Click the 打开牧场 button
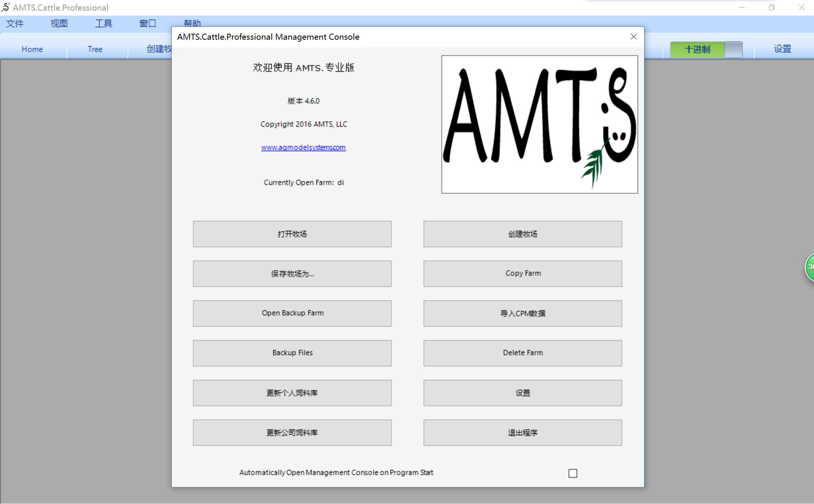This screenshot has width=814, height=504. pos(292,234)
